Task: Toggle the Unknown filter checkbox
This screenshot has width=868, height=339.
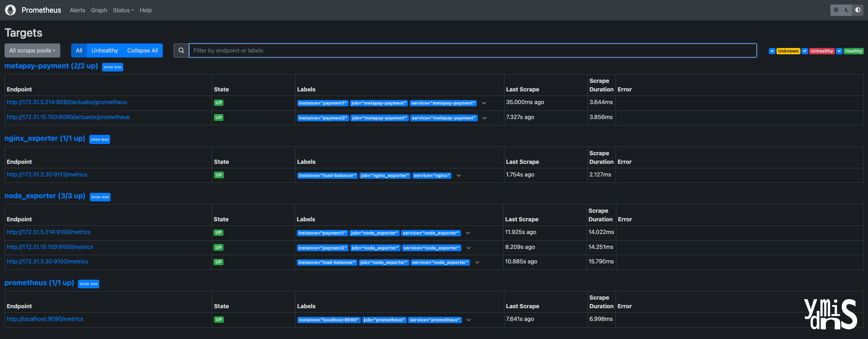Action: [x=772, y=51]
